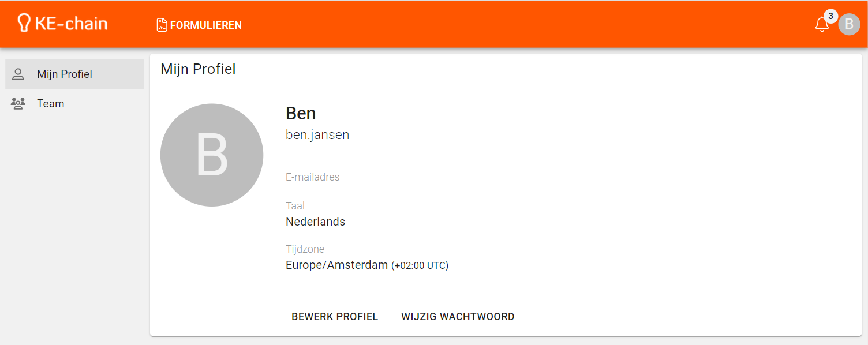Go to the Team sidebar label
The image size is (868, 345).
coord(51,104)
